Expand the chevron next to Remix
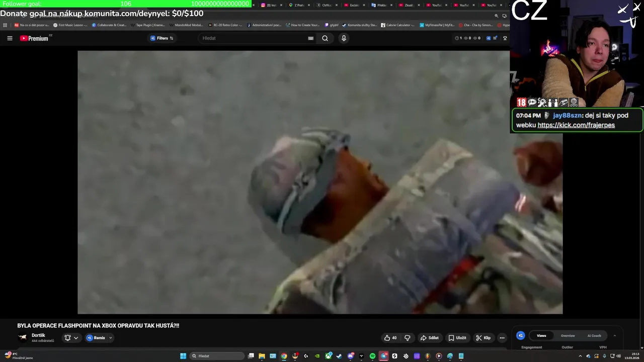Image resolution: width=644 pixels, height=362 pixels. [110, 338]
